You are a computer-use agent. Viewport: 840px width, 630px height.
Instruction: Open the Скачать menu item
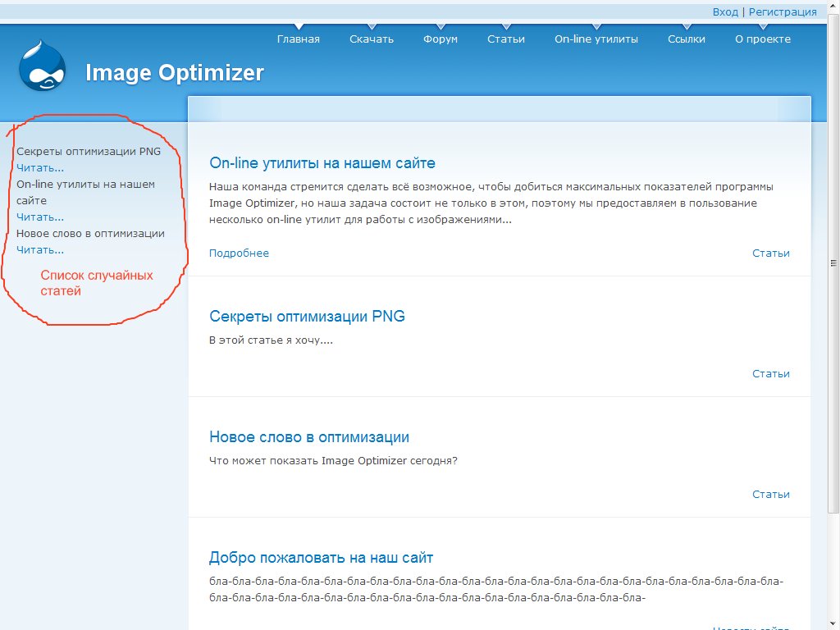pos(372,39)
